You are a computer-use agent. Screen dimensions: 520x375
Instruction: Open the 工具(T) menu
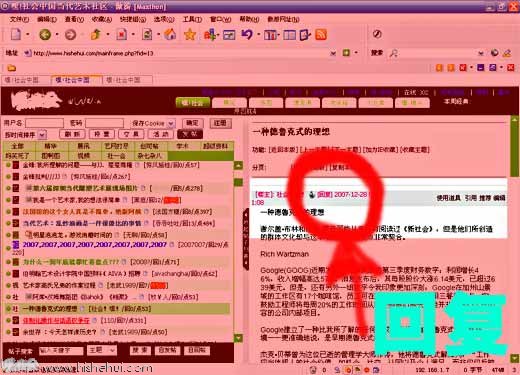tap(192, 19)
